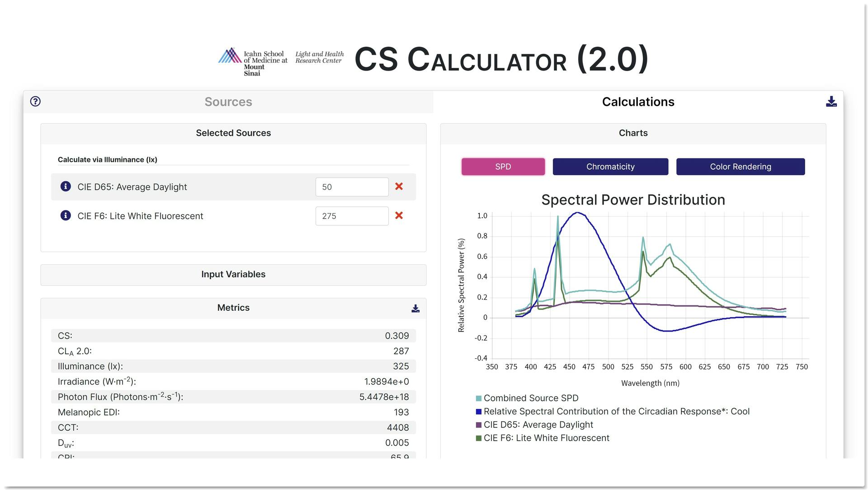Click the Calculate via Illuminance heading

tap(107, 159)
